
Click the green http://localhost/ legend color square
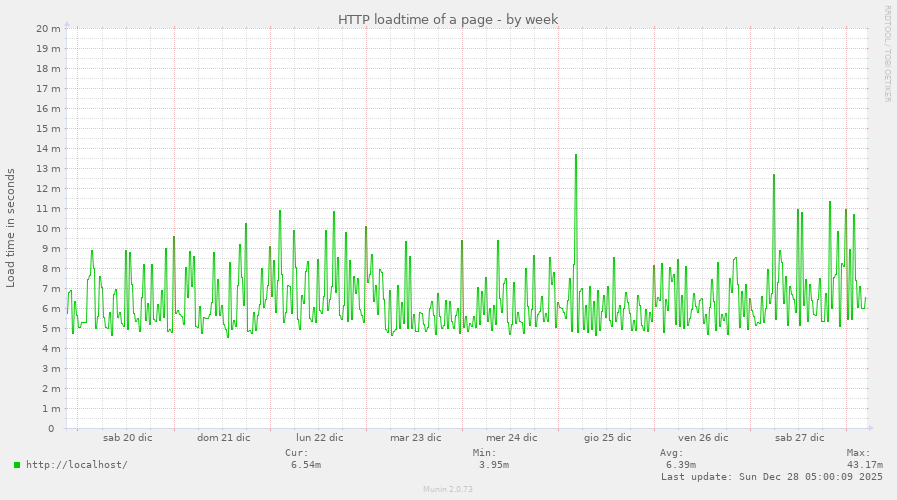click(x=17, y=465)
